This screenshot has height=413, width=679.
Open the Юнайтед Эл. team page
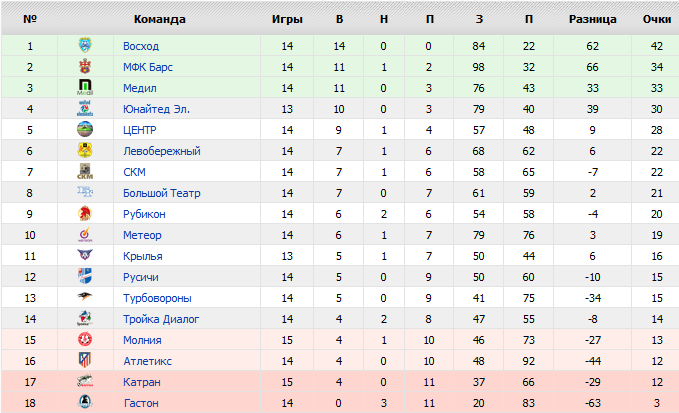156,109
